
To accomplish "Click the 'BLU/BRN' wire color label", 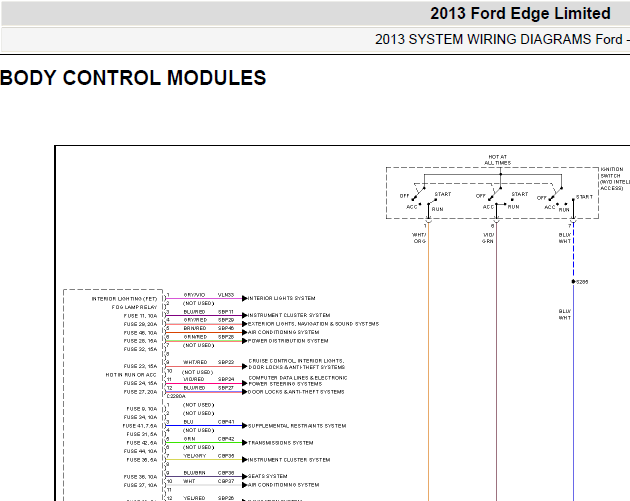I will 194,473.
